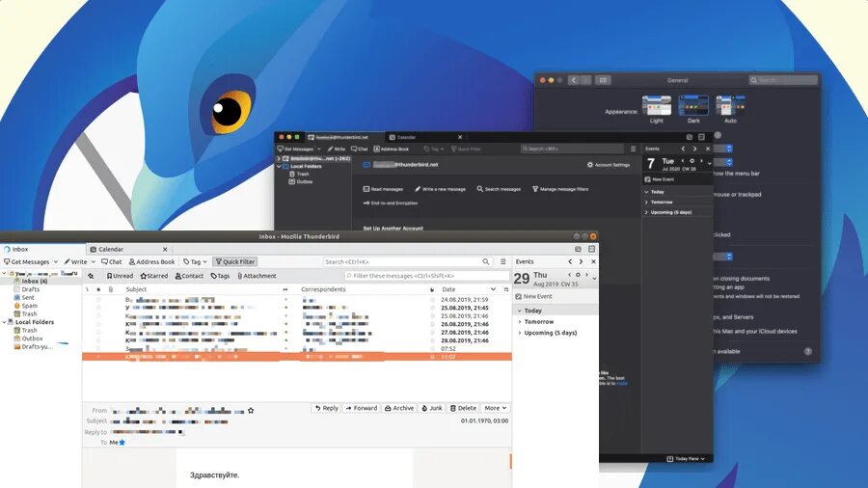Select Outbox under Local Folders in light window
Image resolution: width=868 pixels, height=488 pixels.
[32, 339]
